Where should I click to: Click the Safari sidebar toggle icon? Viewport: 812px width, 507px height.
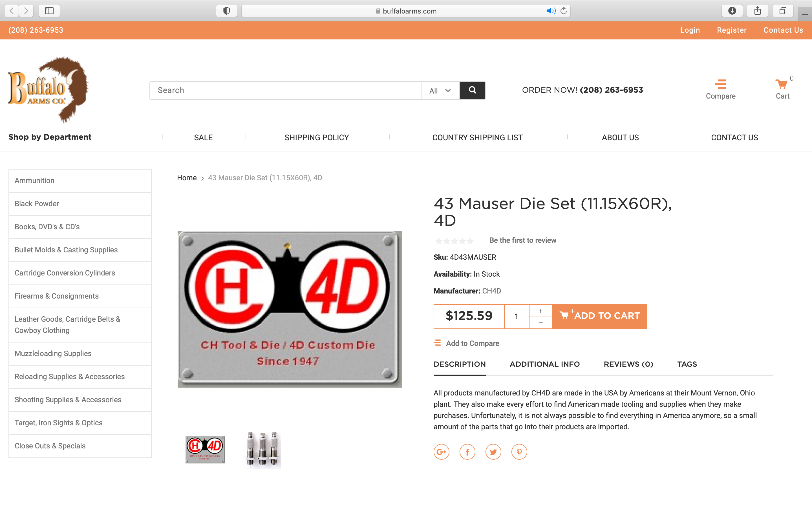[49, 11]
